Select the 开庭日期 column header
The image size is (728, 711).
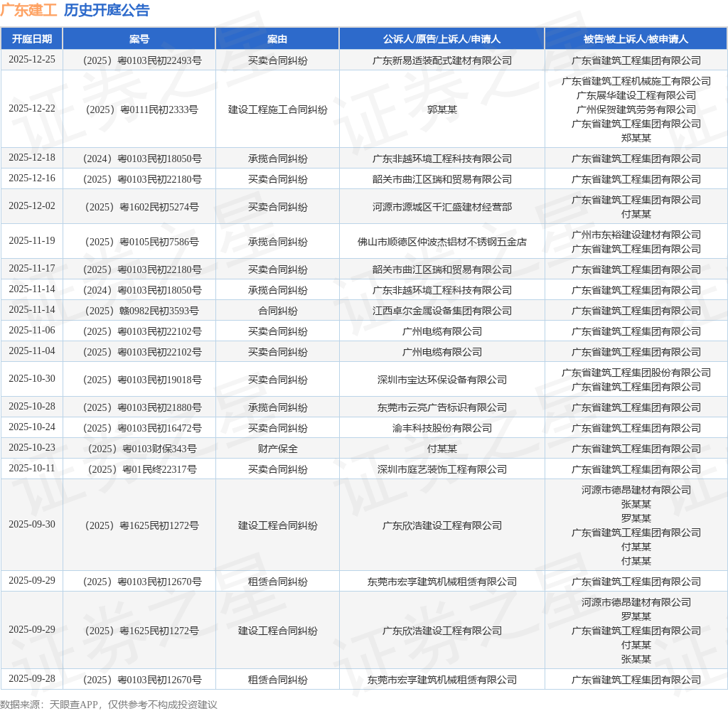pos(31,39)
